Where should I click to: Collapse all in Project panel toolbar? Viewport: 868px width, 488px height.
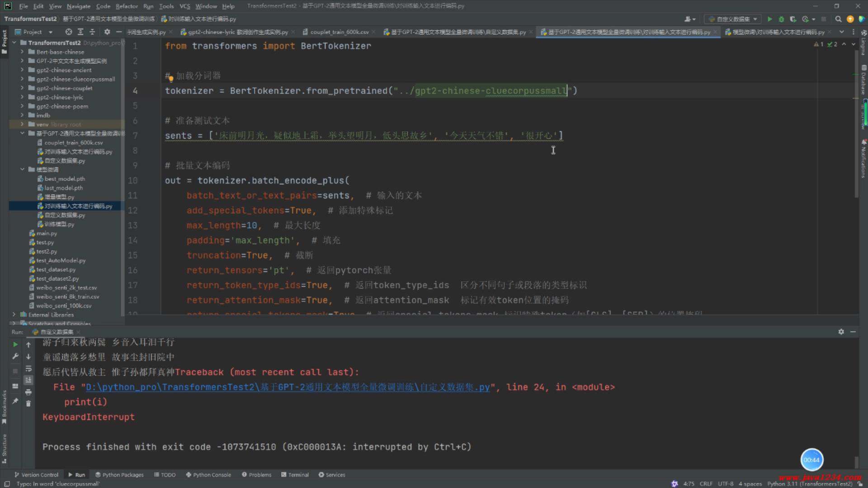[92, 32]
